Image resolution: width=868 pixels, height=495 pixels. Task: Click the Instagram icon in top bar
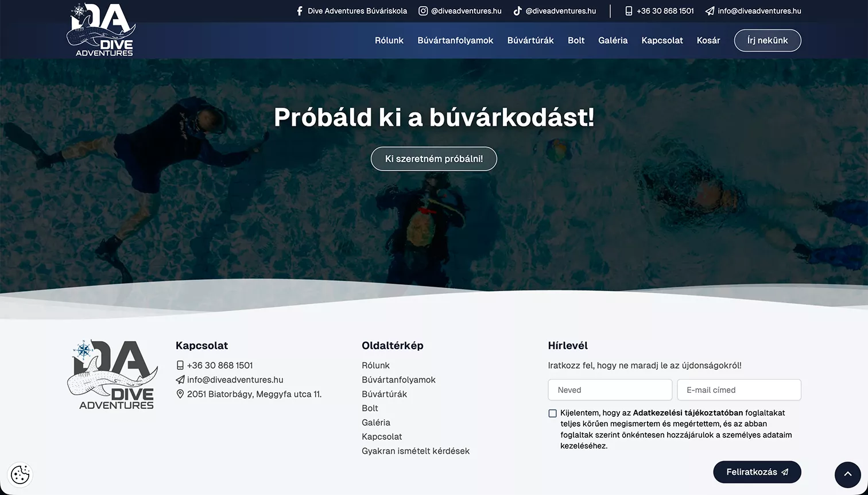(423, 11)
